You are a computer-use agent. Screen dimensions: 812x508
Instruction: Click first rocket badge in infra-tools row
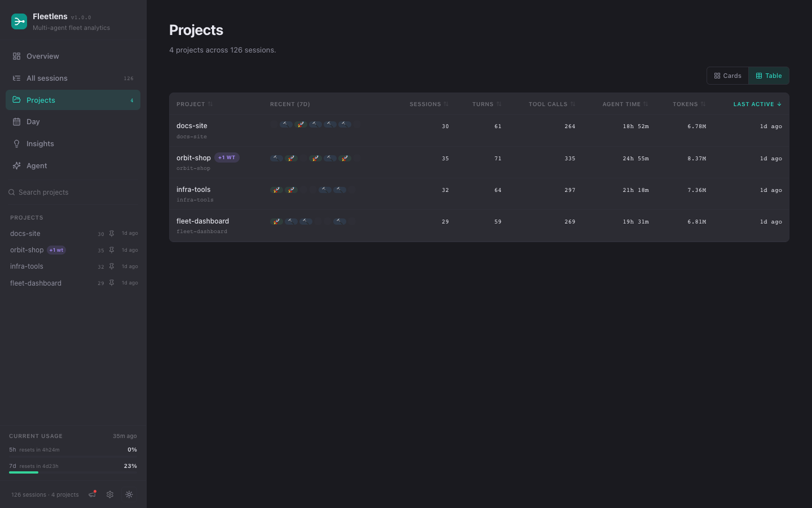point(276,190)
